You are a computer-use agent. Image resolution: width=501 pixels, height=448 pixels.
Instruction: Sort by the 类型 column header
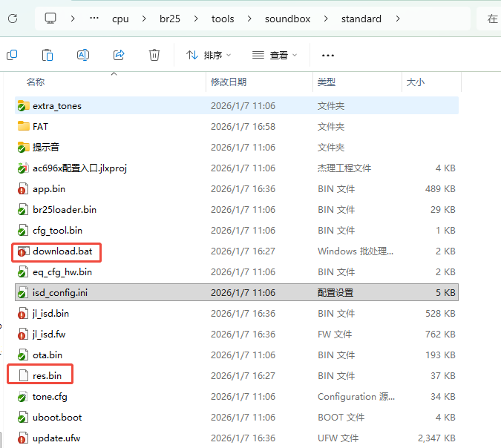pos(327,82)
